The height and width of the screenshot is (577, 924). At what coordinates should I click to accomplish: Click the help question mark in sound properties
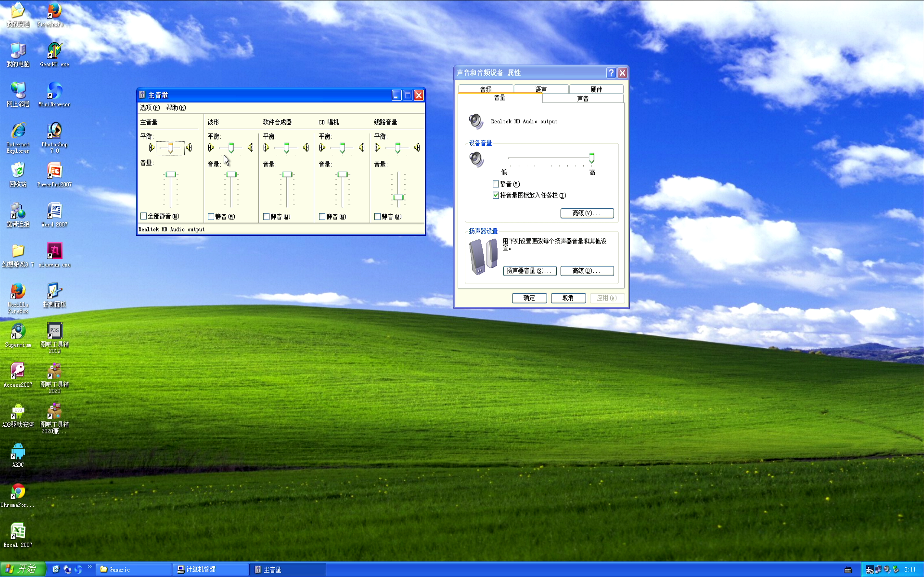(x=611, y=73)
